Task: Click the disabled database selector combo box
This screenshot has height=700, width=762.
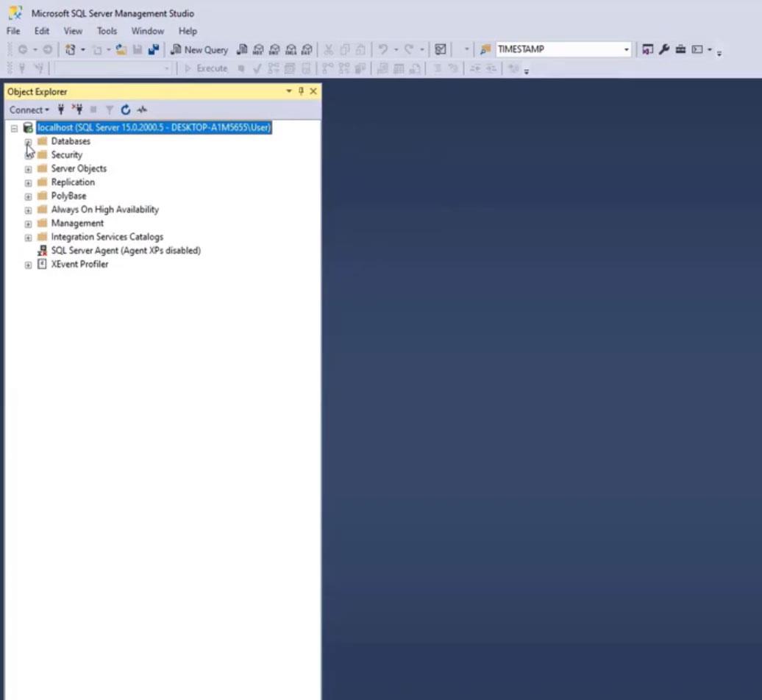Action: pos(113,68)
